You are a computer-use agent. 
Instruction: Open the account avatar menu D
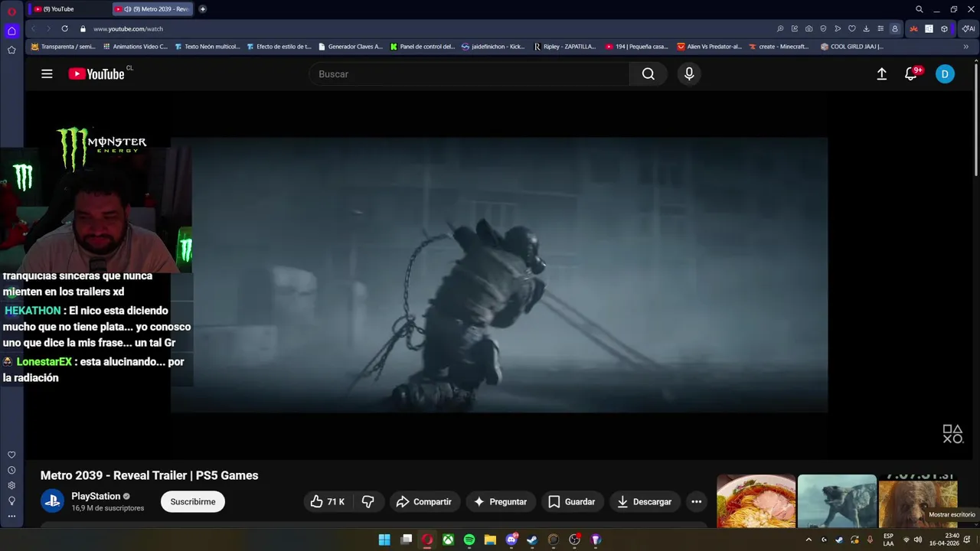coord(945,74)
